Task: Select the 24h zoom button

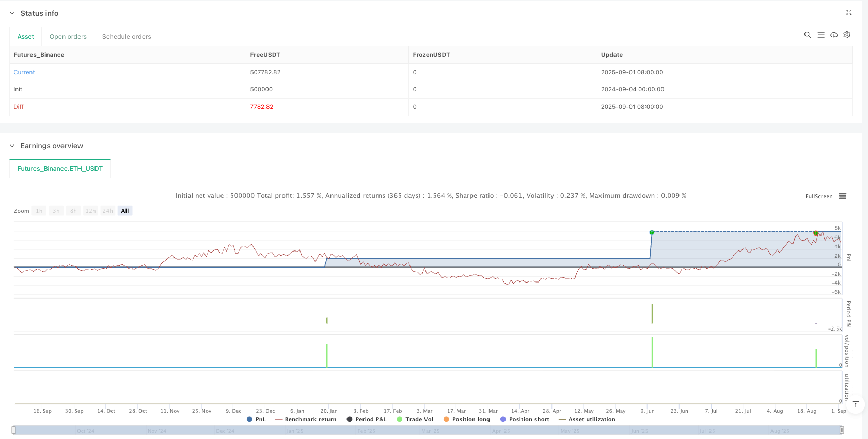Action: pyautogui.click(x=107, y=211)
